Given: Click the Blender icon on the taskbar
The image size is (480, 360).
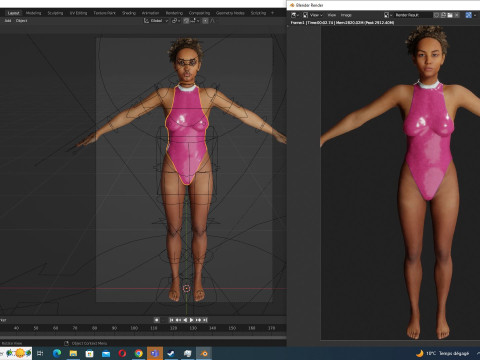Looking at the screenshot, I should point(204,353).
